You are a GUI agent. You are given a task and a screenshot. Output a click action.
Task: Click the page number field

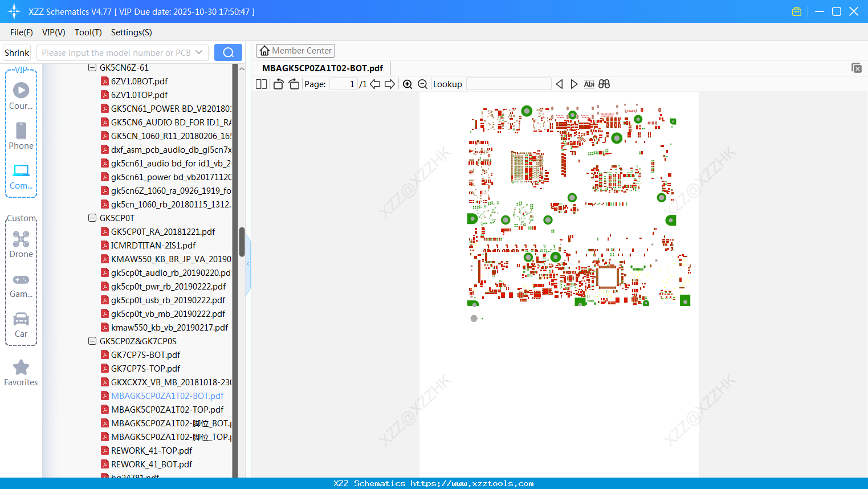point(343,84)
